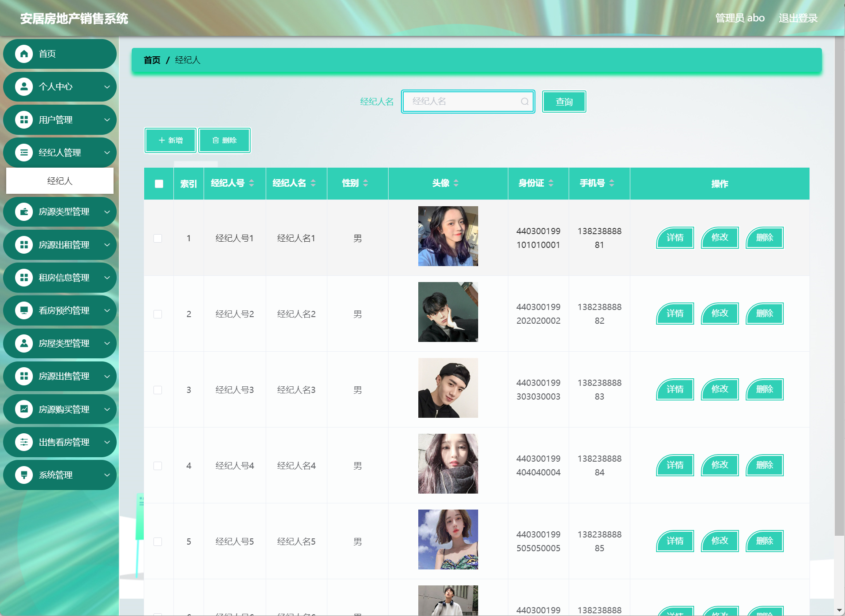The width and height of the screenshot is (845, 616).
Task: Click the avatar photo of 经纪人名1
Action: point(448,236)
